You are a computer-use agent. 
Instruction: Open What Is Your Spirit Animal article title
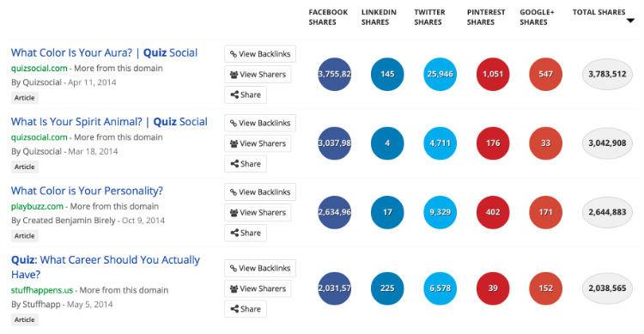point(109,122)
